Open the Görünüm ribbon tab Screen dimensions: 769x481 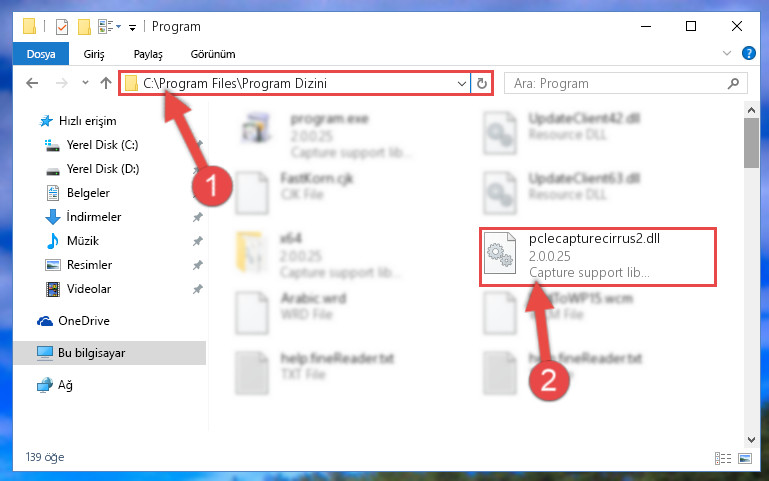pyautogui.click(x=213, y=54)
